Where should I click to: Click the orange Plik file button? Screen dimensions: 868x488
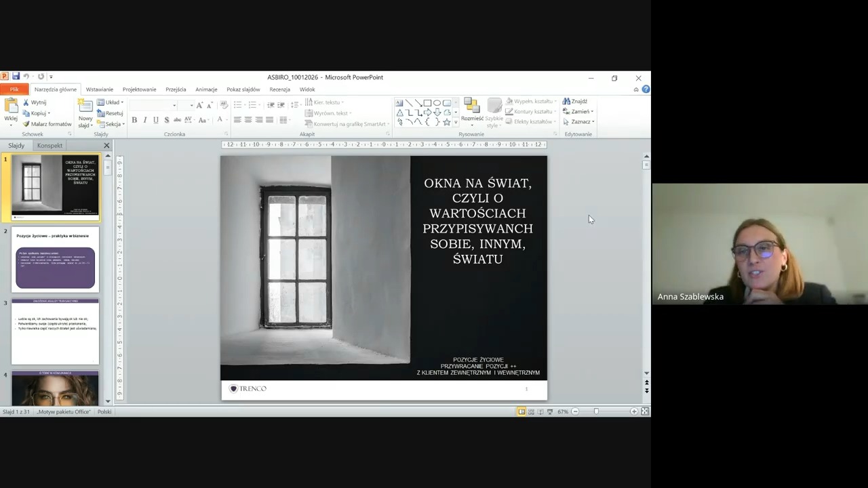[x=14, y=89]
